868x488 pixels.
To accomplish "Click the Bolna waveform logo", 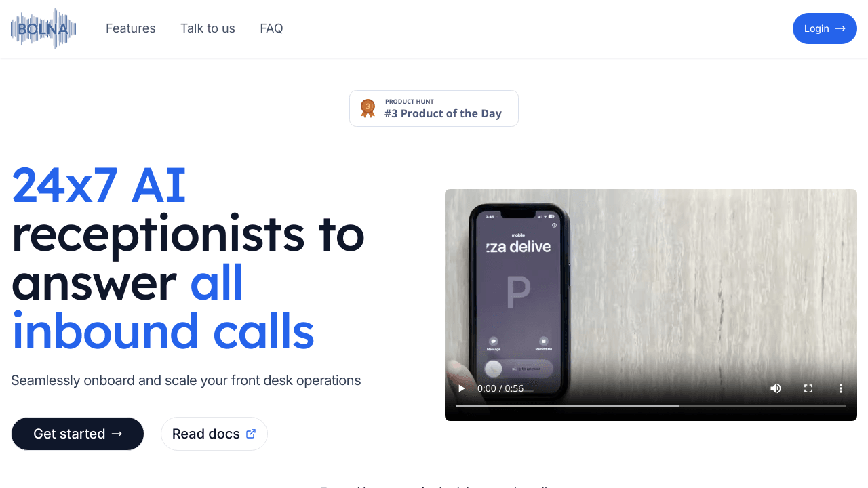I will tap(43, 28).
